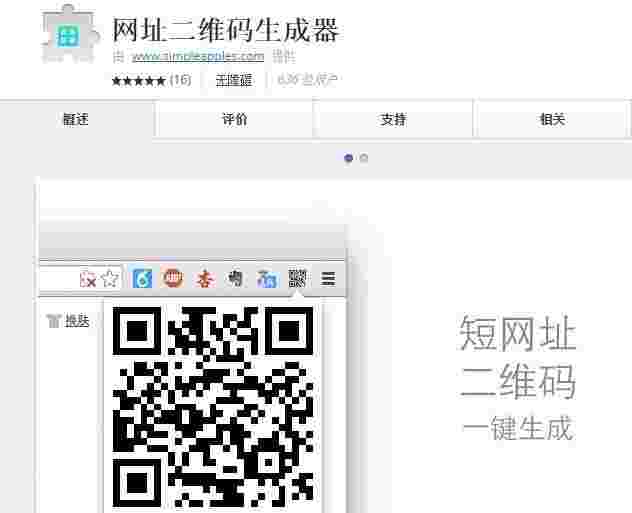This screenshot has width=632, height=513.
Task: Select the second screenshot carousel dot
Action: pyautogui.click(x=364, y=158)
